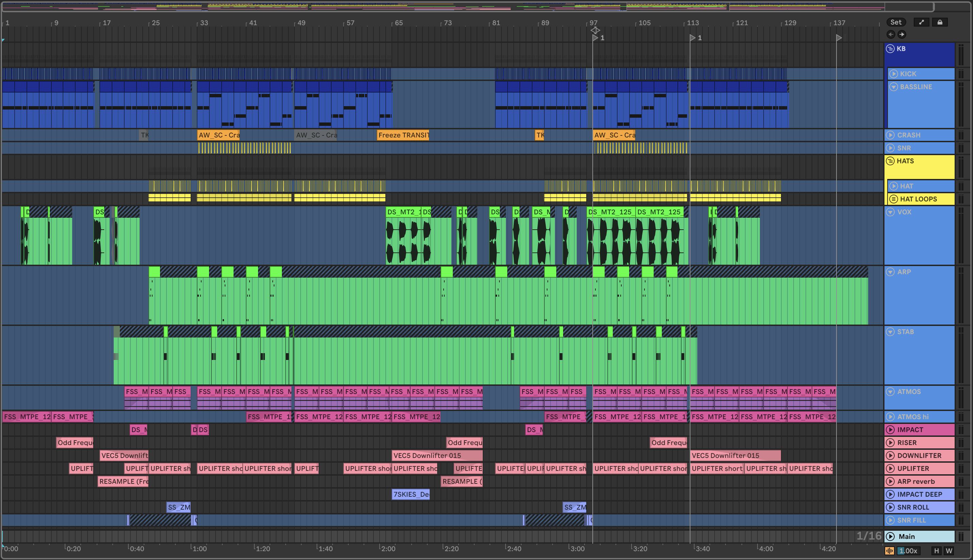Jump to previous locator arrow
The width and height of the screenshot is (973, 560).
click(x=891, y=34)
